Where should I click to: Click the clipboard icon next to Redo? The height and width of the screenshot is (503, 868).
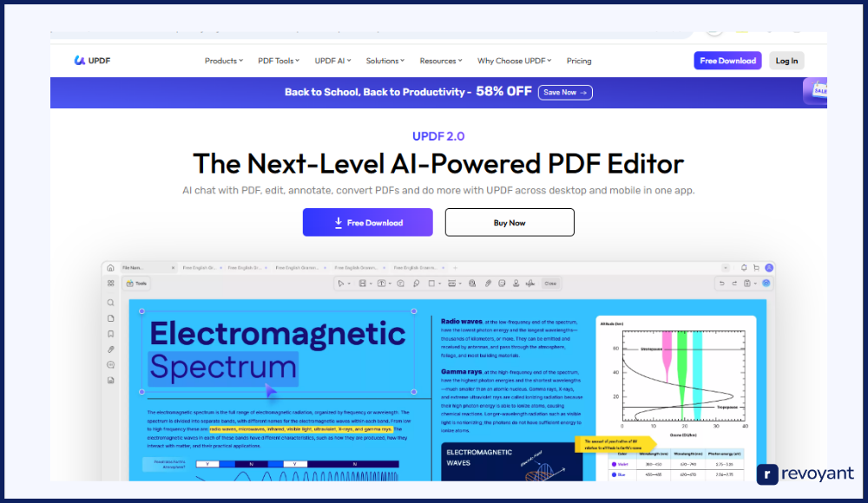[747, 284]
